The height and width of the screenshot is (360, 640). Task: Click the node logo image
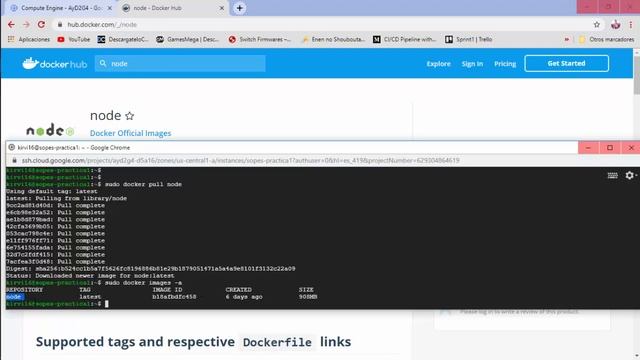coord(50,130)
